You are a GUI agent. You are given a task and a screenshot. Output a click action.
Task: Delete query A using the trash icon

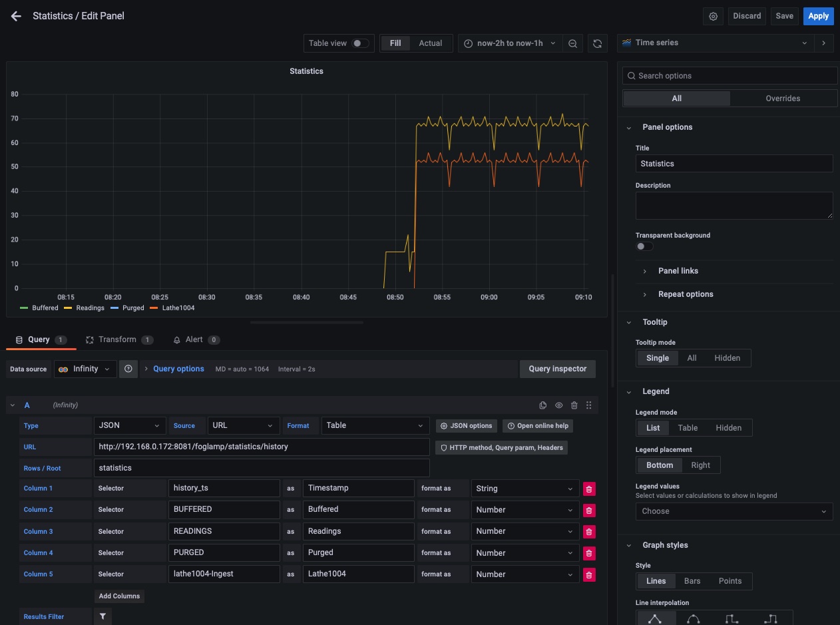click(574, 405)
